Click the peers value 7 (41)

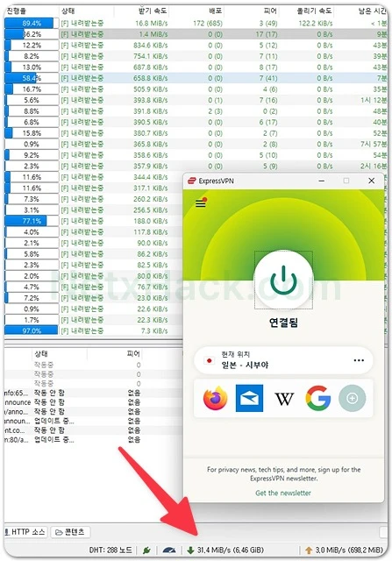268,78
